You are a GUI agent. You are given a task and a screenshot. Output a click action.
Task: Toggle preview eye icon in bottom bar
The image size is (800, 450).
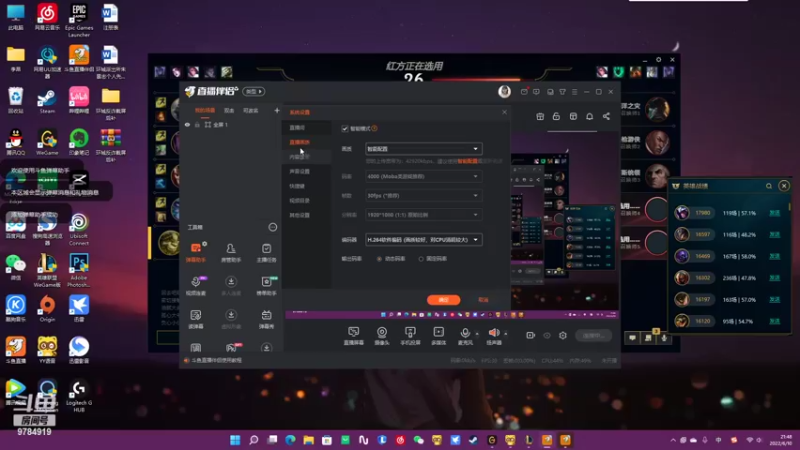click(547, 335)
